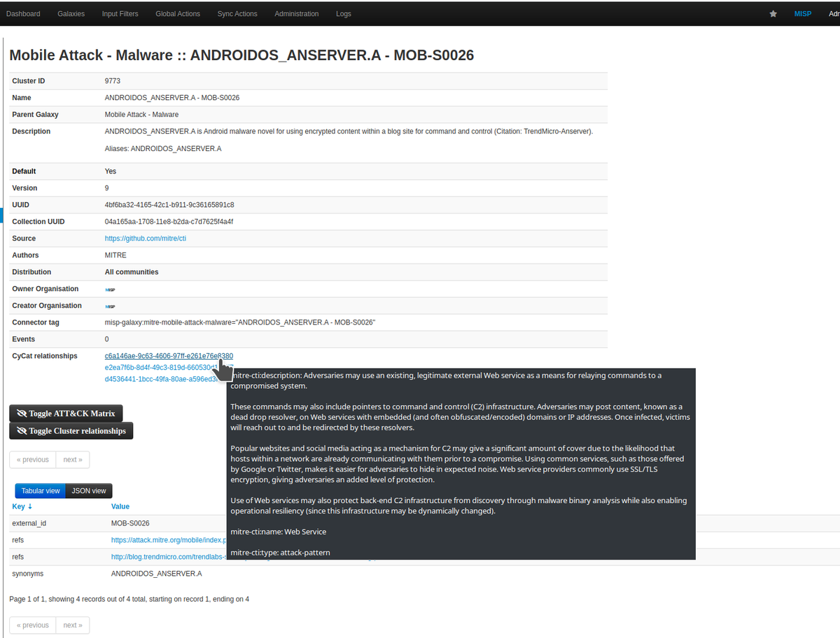
Task: Click the Owner Organisation MISP logo
Action: [110, 289]
